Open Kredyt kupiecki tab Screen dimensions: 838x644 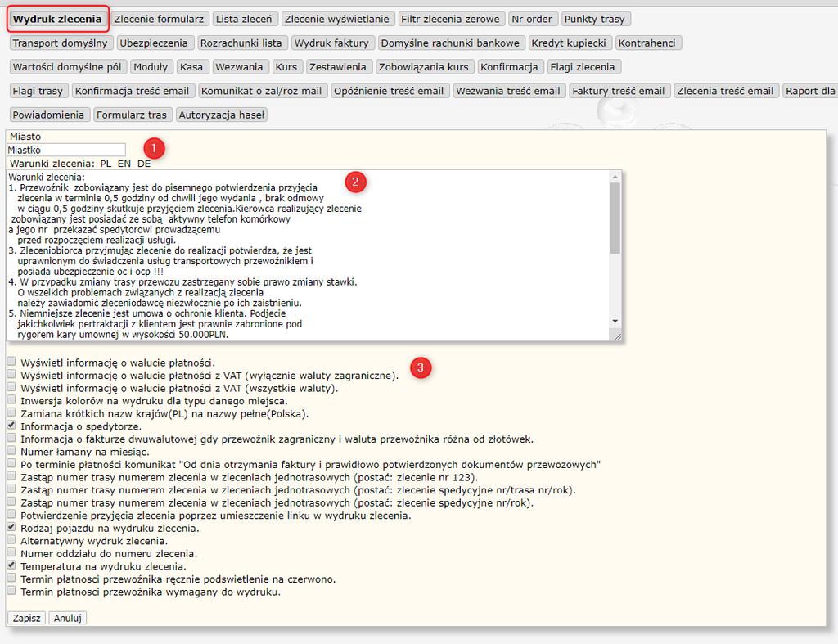point(569,43)
